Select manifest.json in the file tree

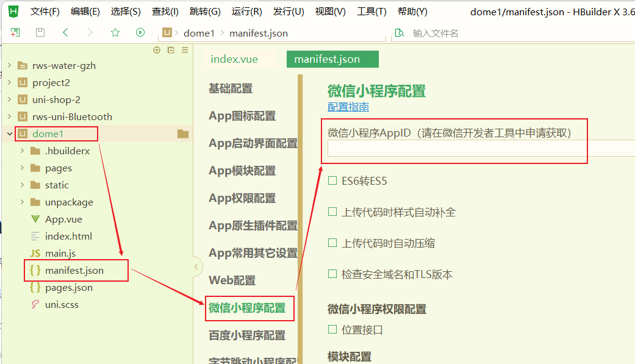coord(74,271)
